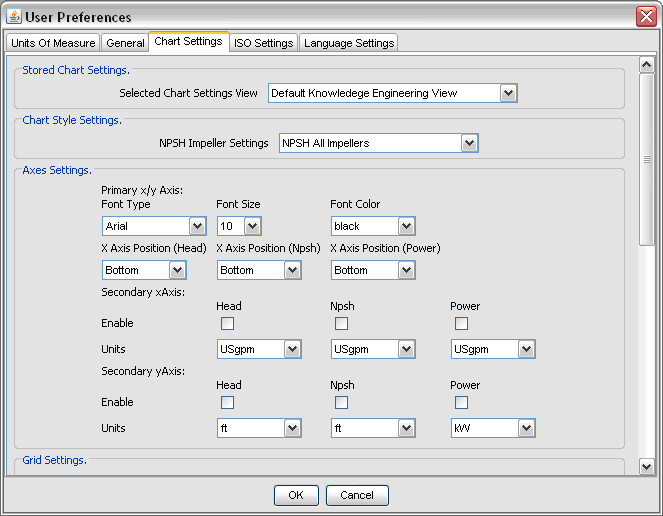Screen dimensions: 663x516
Task: Change Font Size dropdown value
Action: tap(239, 226)
